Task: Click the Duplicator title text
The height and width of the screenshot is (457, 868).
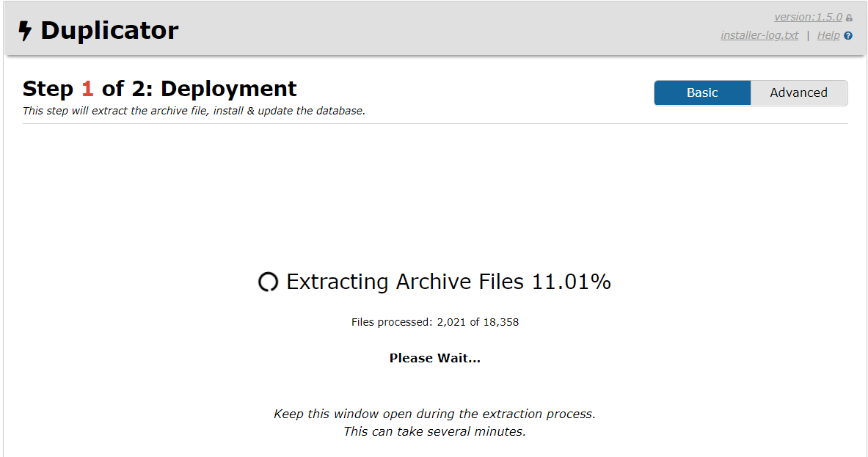Action: click(x=109, y=31)
